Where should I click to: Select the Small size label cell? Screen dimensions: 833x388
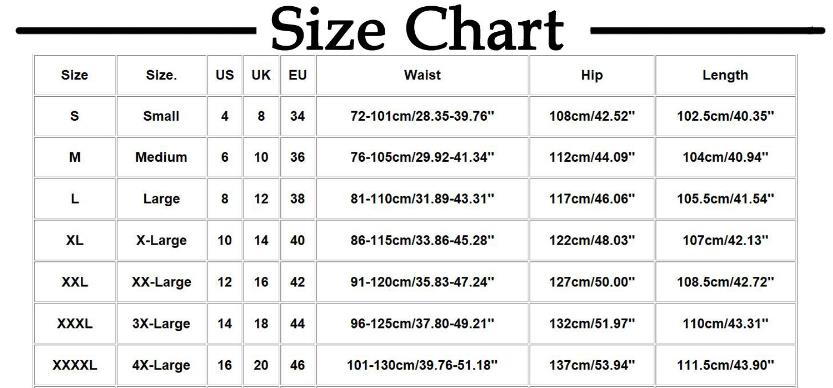tap(161, 116)
